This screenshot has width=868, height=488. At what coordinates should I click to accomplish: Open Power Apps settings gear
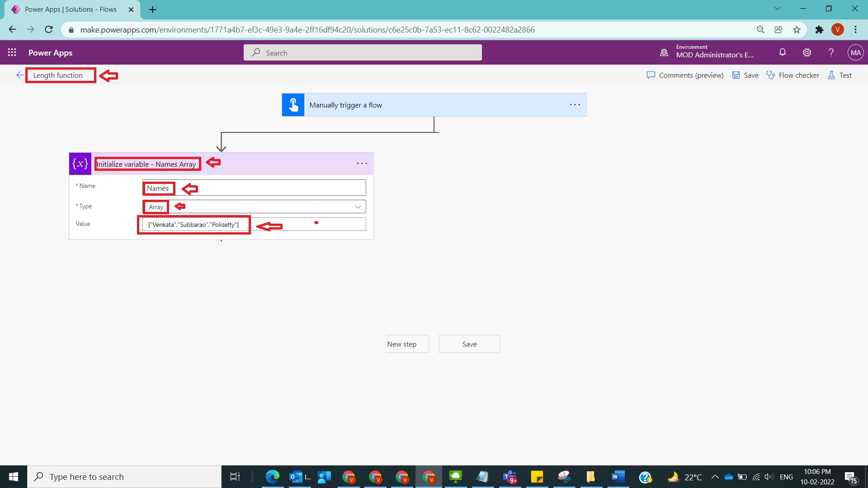coord(807,52)
